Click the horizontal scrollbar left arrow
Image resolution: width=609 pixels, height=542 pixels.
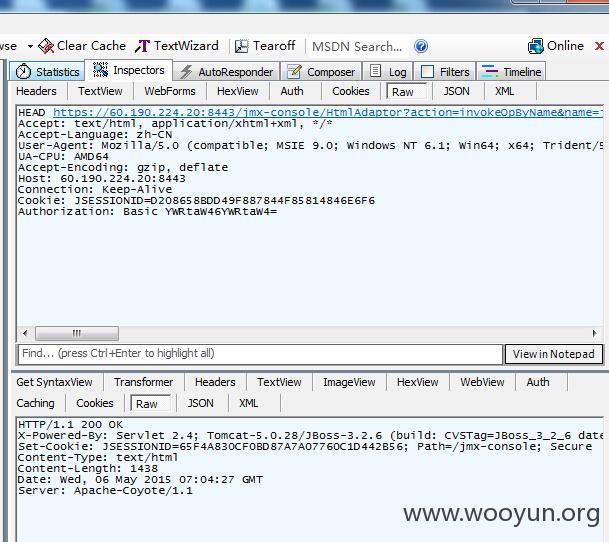(25, 333)
